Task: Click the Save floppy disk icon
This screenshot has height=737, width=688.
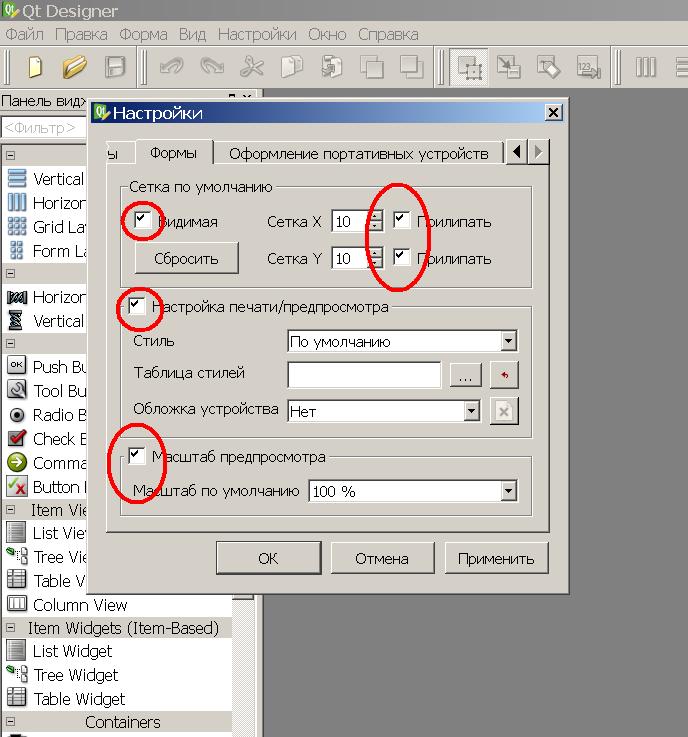Action: [114, 66]
